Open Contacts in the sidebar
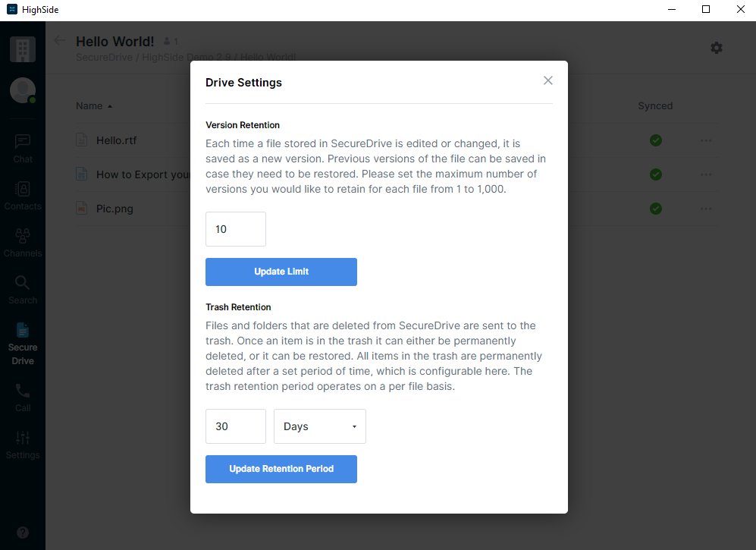 click(x=23, y=196)
